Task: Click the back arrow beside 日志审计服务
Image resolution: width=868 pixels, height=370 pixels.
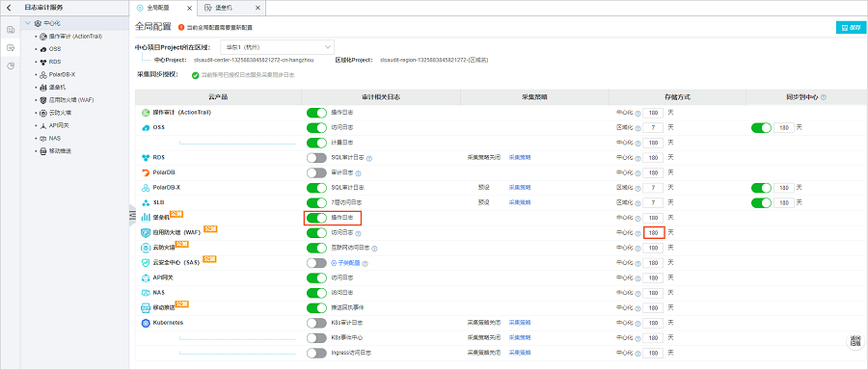Action: 9,8
